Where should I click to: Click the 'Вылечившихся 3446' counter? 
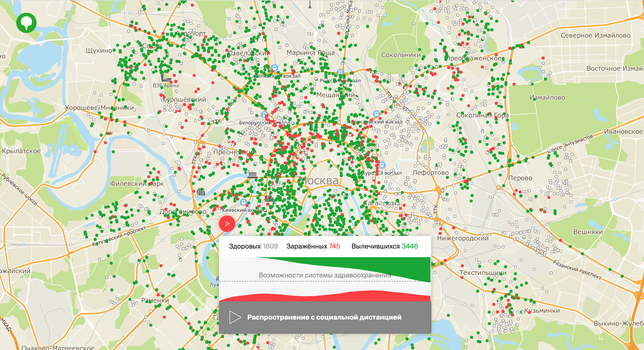pyautogui.click(x=384, y=246)
